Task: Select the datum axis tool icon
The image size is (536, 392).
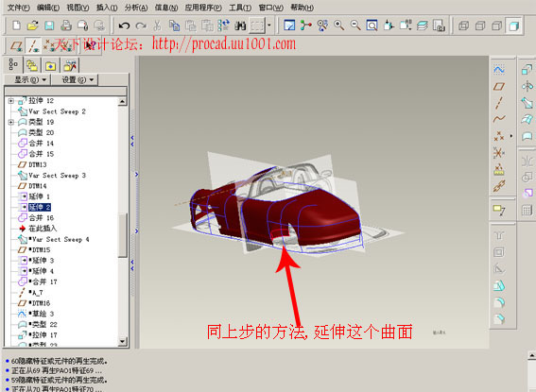Action: (x=499, y=103)
